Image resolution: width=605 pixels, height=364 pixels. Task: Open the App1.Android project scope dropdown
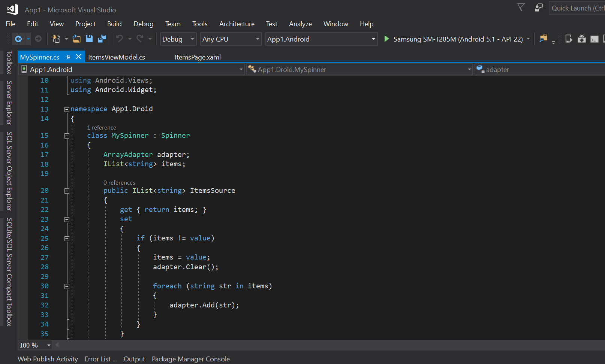pos(132,69)
